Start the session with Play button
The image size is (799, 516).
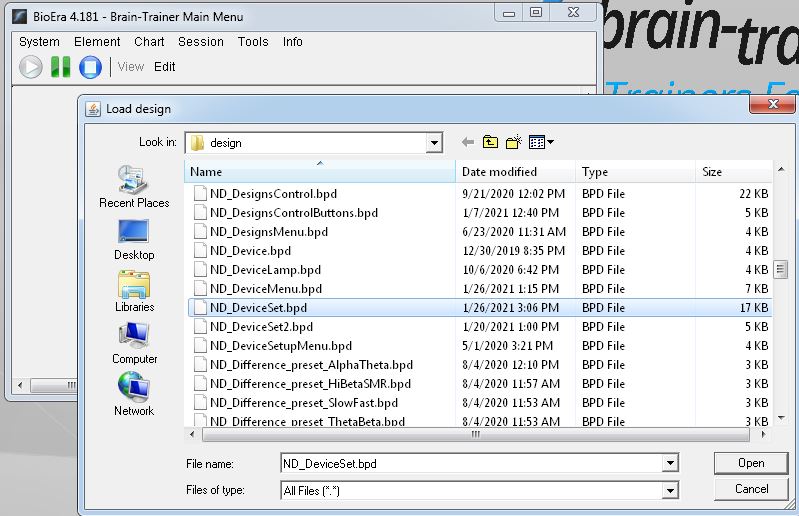[31, 67]
